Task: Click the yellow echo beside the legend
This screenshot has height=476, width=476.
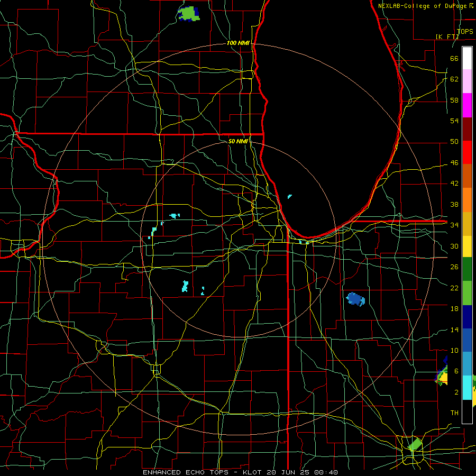Action: click(x=444, y=378)
